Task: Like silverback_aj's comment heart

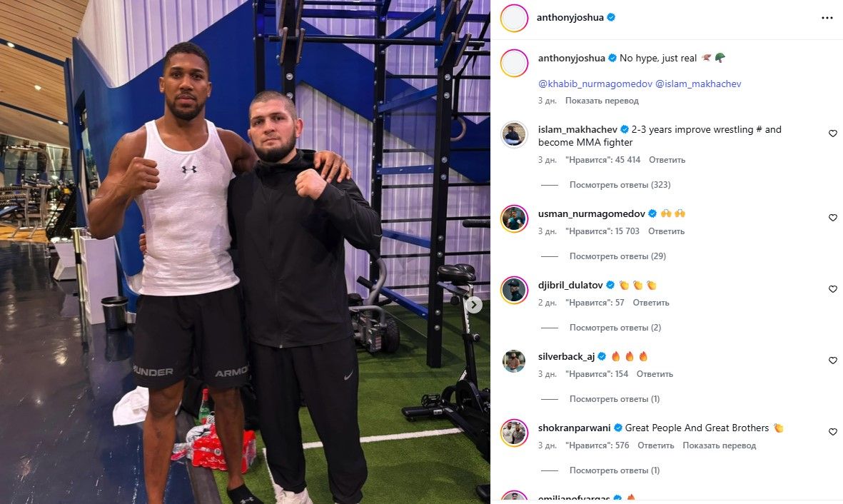Action: (x=833, y=361)
